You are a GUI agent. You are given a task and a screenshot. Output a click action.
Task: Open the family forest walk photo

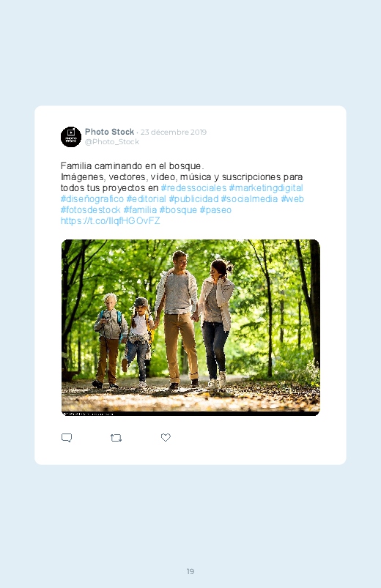pos(190,327)
